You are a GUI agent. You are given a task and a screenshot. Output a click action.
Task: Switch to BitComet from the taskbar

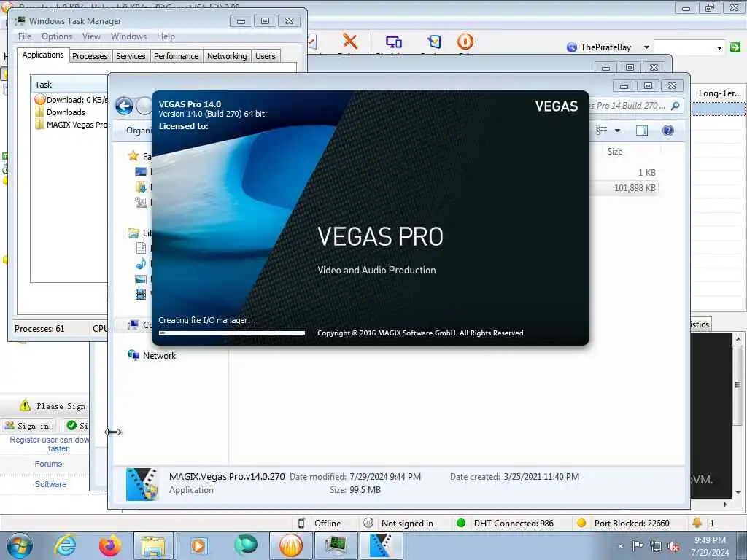point(290,545)
